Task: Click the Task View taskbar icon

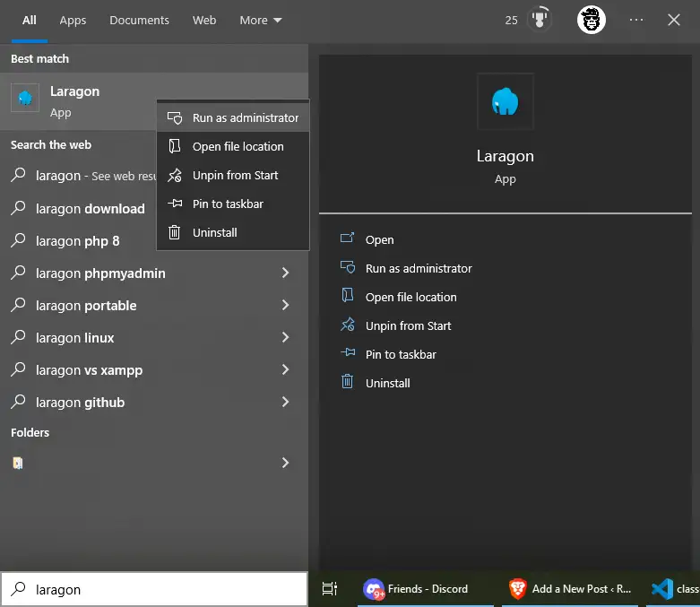Action: (330, 589)
